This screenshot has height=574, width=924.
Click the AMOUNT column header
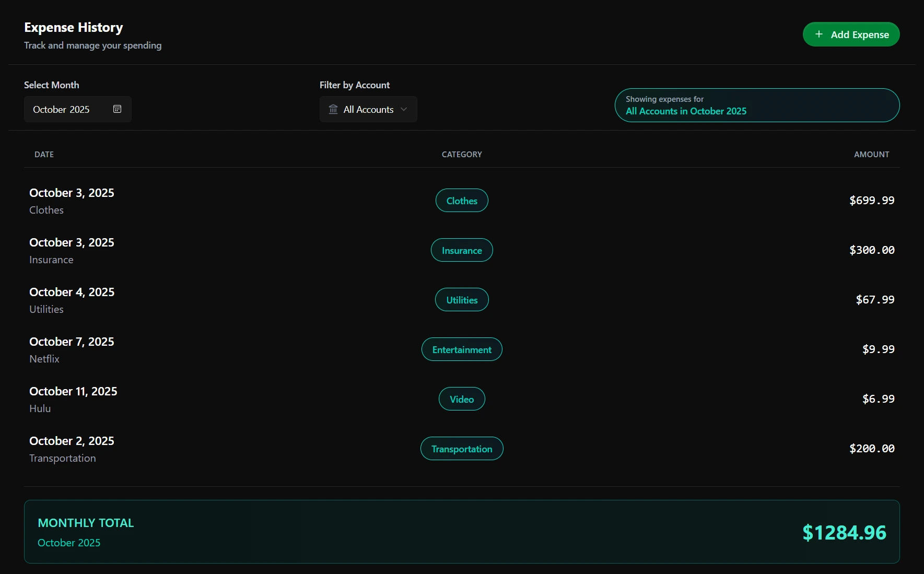(871, 154)
